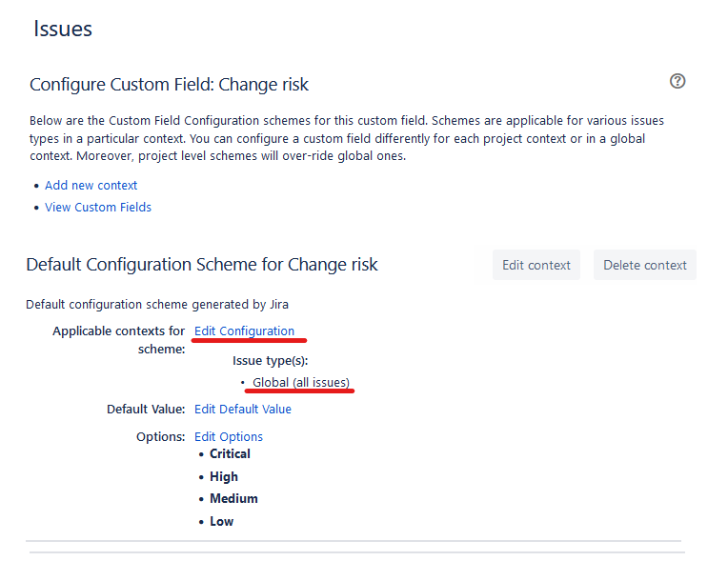
Task: Click the Edit Default Value link
Action: click(243, 410)
